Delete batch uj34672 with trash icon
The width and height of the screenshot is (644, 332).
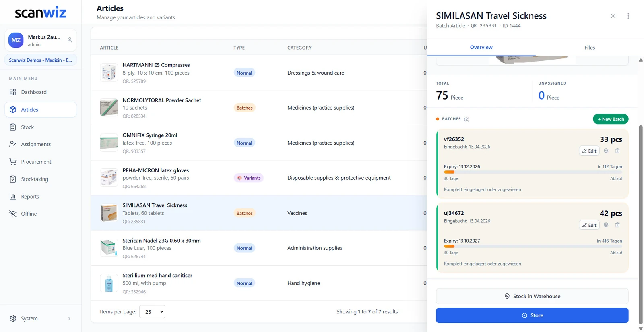click(x=617, y=225)
